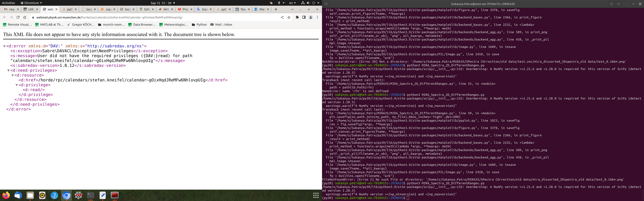The width and height of the screenshot is (644, 201).
Task: Open the Chromium three-dot menu
Action: pos(317,17)
